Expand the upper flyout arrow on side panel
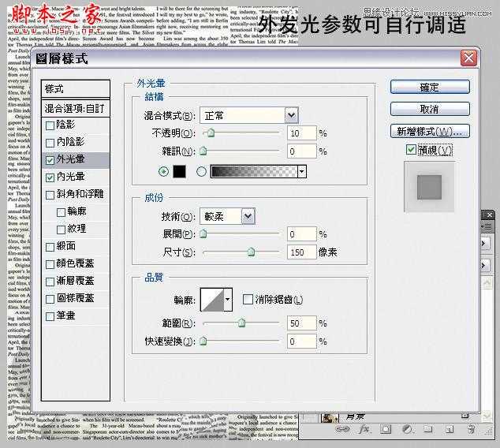This screenshot has height=448, width=500. click(484, 243)
